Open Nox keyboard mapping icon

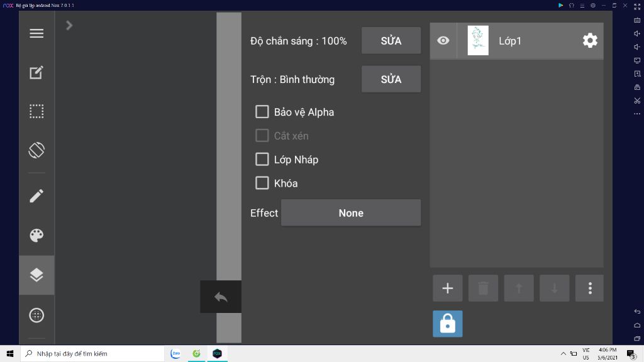point(637,20)
